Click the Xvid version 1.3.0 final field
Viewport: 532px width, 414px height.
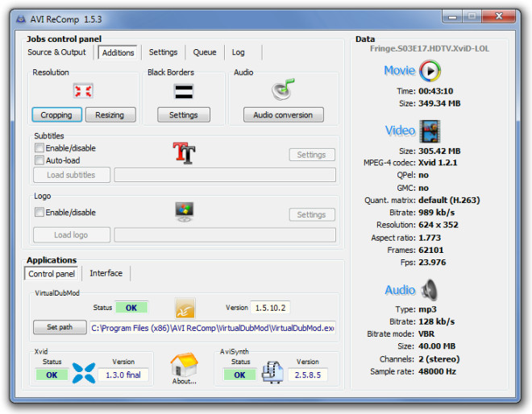pos(123,375)
